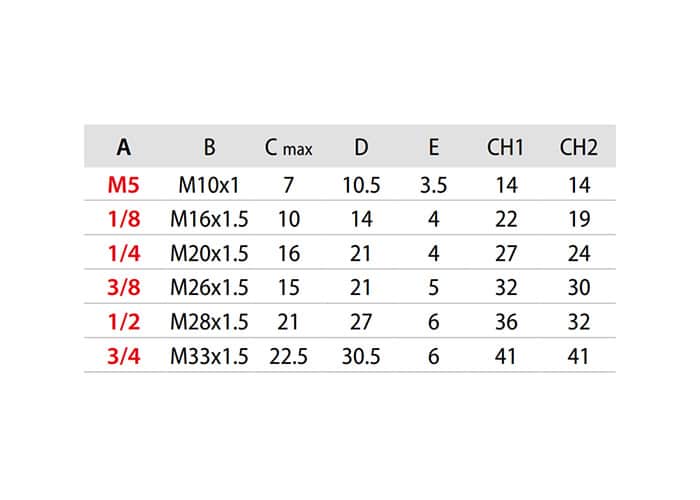Select the red M5 row label

point(124,185)
